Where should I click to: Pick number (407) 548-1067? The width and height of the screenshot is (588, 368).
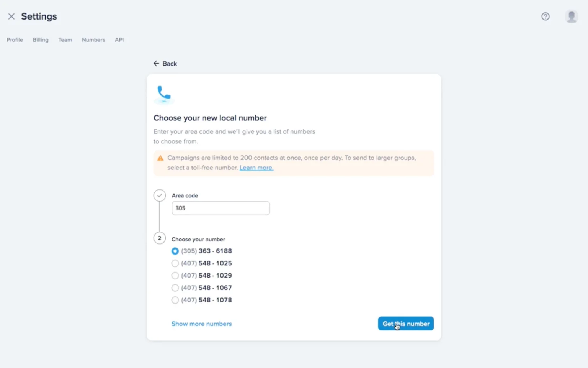[175, 288]
